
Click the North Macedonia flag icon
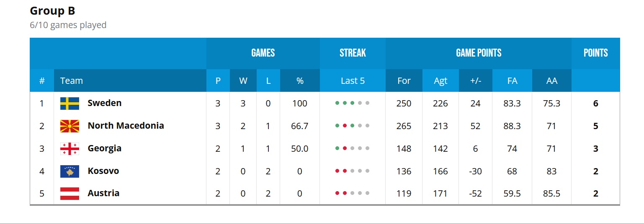(x=70, y=126)
